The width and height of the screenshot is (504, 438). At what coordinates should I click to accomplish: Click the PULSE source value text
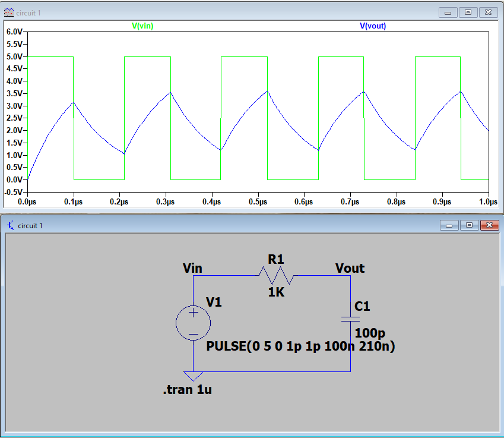[x=300, y=346]
